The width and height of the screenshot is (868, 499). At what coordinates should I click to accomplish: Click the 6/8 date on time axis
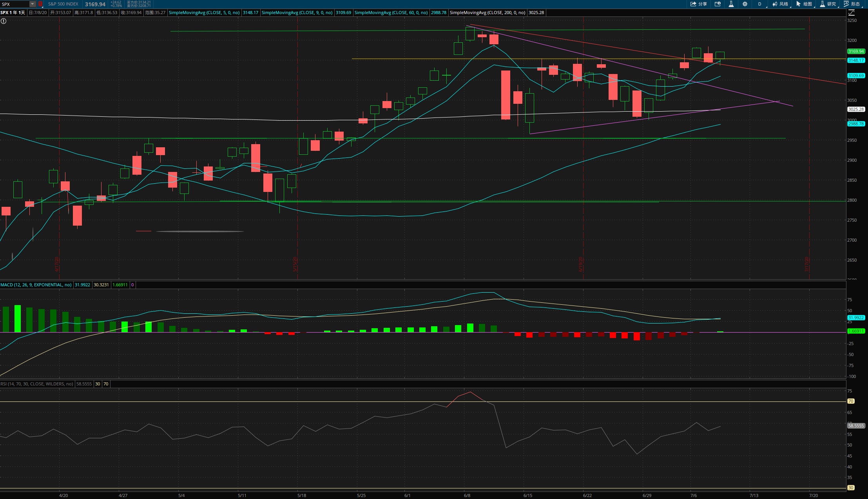(x=467, y=495)
